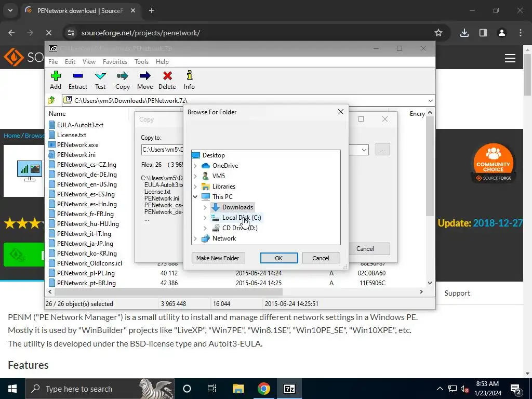
Task: Click the Copy toolbar icon in 7-Zip
Action: 123,80
